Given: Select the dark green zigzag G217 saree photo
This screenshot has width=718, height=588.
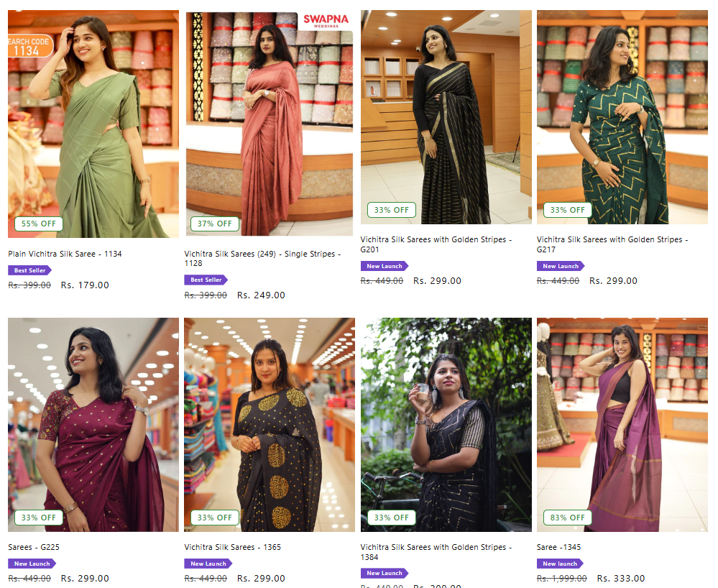Looking at the screenshot, I should (622, 116).
